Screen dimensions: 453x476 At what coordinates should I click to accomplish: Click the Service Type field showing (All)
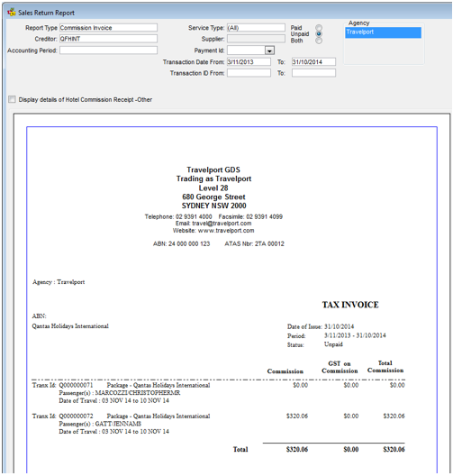256,28
